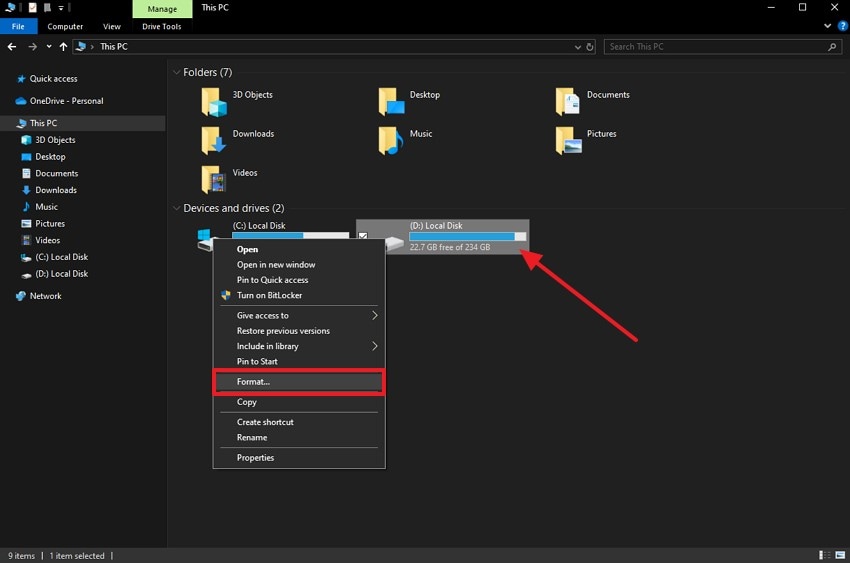850x563 pixels.
Task: Select This PC in the navigation pane
Action: pos(82,124)
